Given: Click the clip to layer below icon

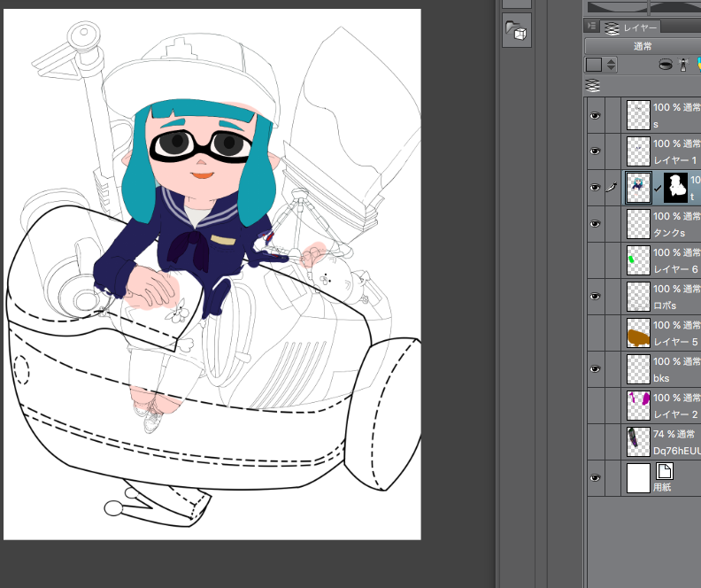Looking at the screenshot, I should click(665, 65).
